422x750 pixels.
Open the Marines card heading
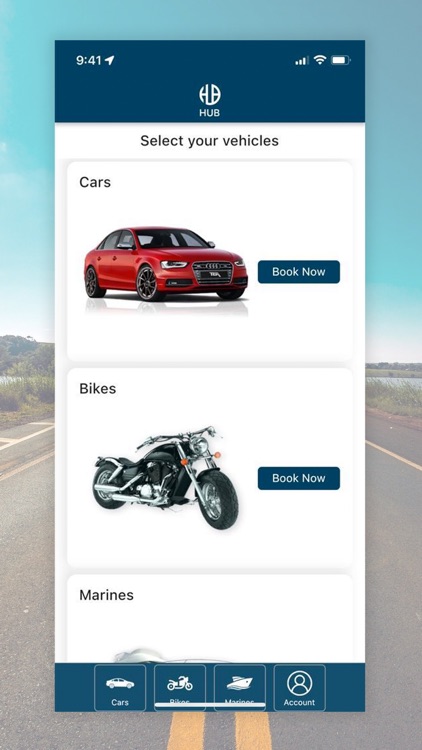106,595
